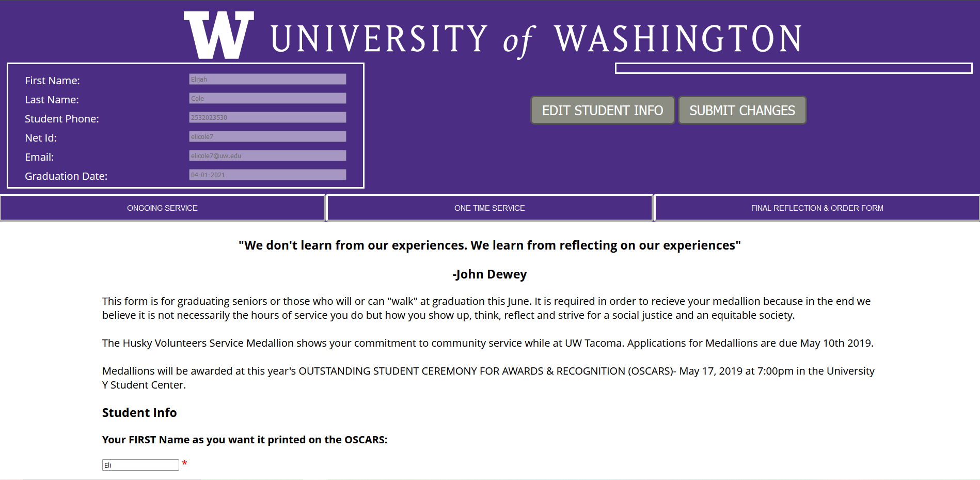Select the Email field with elicole7@uw.edu
The image size is (980, 480).
(267, 156)
